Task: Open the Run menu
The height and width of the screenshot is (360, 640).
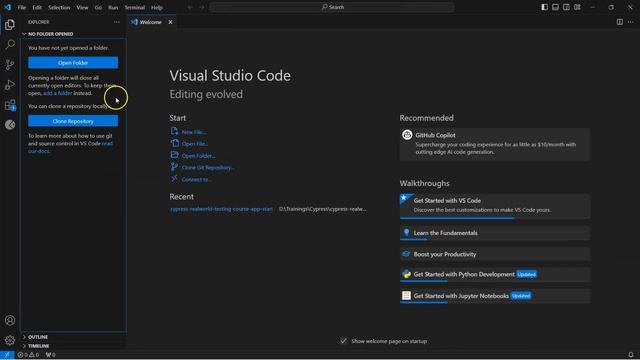Action: [113, 7]
